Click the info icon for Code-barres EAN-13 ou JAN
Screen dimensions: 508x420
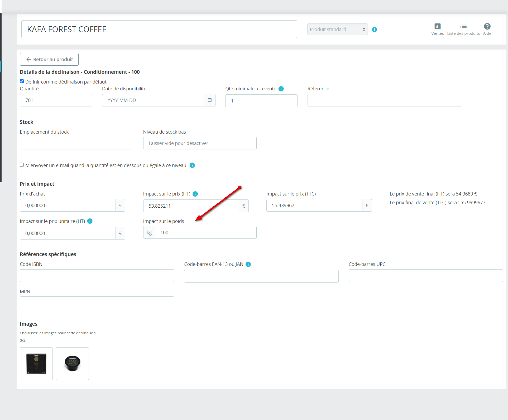(x=248, y=264)
